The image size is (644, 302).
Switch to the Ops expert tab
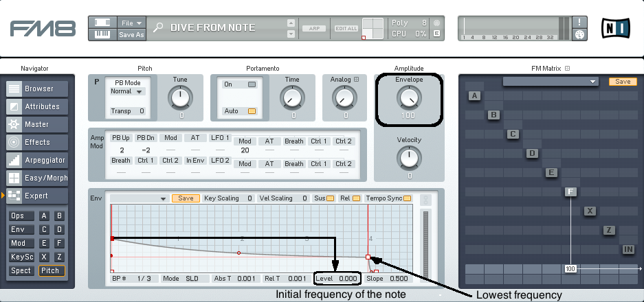click(21, 216)
